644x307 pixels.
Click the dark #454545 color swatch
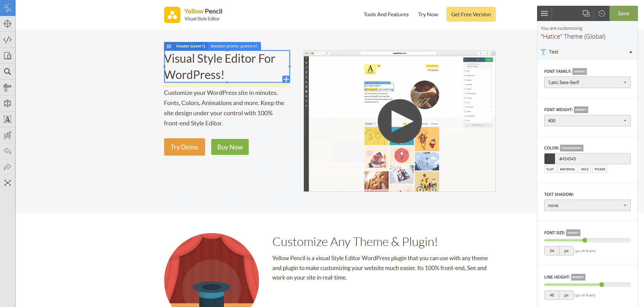[x=550, y=159]
